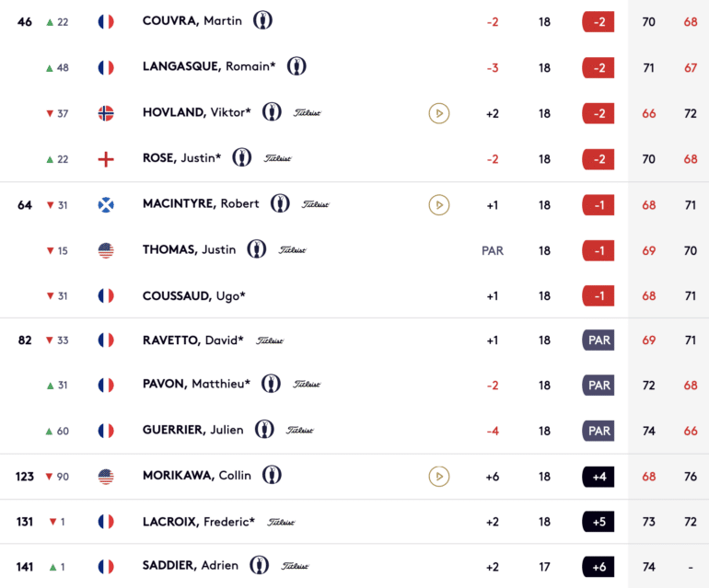Open player COUSSAUD, Ugo's row
The height and width of the screenshot is (588, 709).
354,295
